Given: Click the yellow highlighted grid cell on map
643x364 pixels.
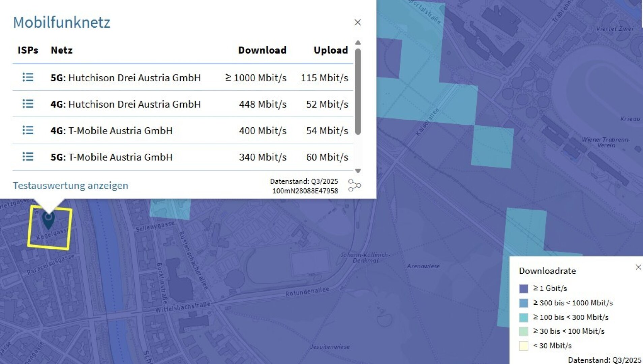Looking at the screenshot, I should 50,228.
